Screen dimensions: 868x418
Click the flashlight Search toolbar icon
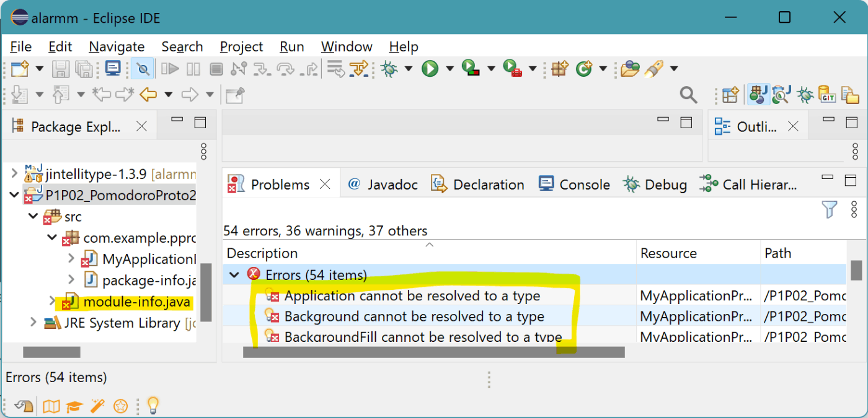pos(654,68)
